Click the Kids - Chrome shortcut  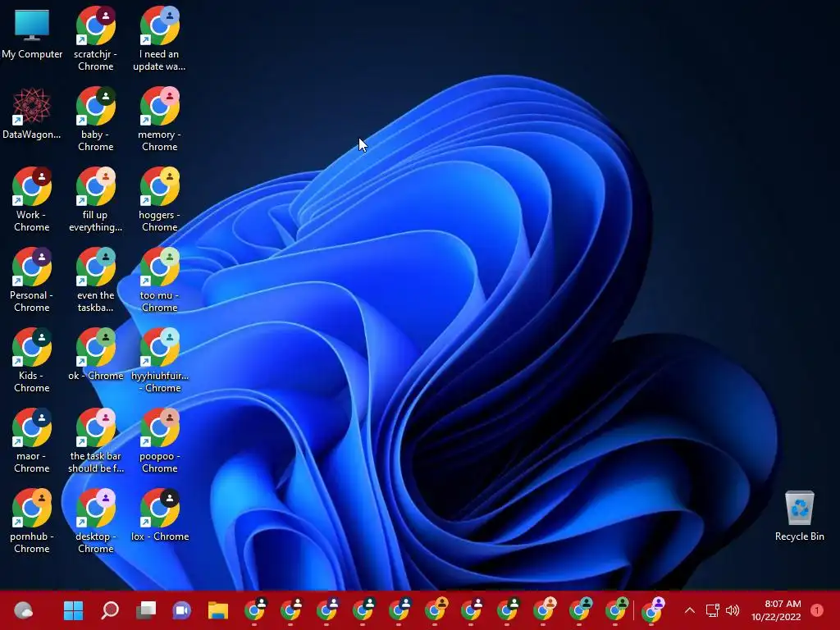point(32,361)
